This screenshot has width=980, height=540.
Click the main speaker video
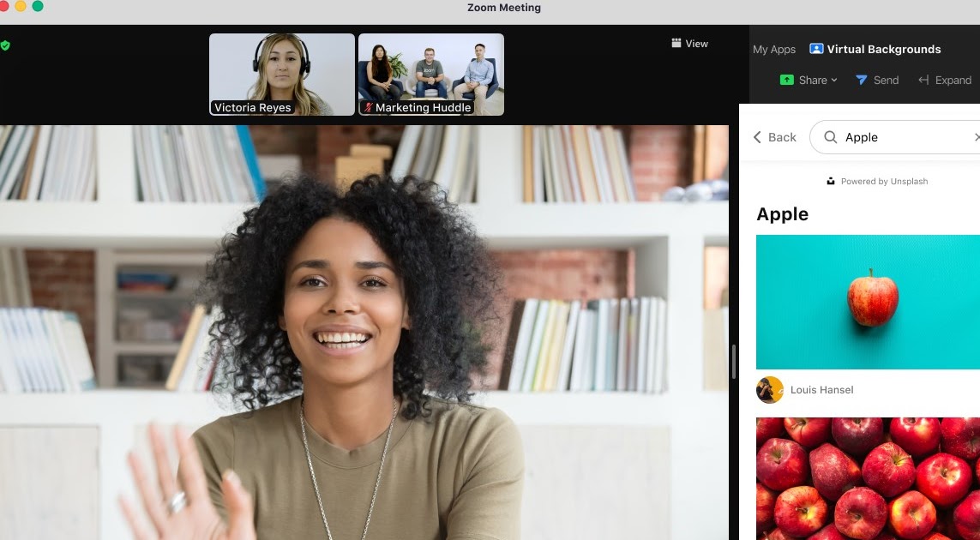[364, 333]
